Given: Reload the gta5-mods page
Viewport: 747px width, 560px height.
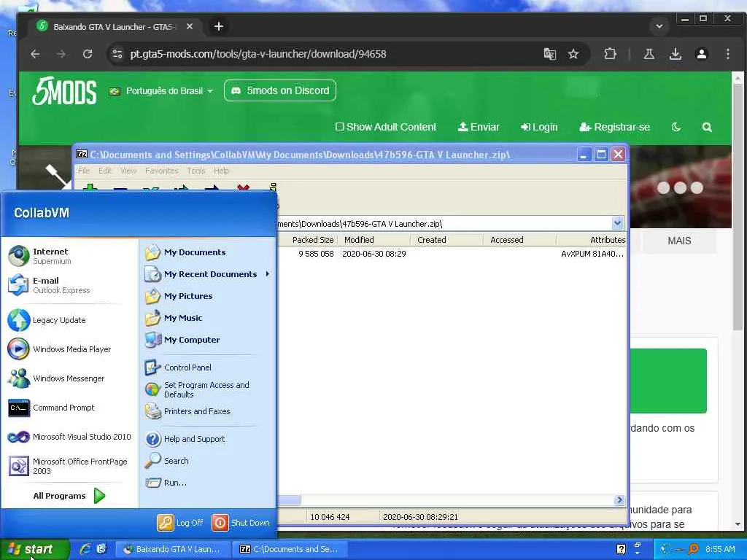Looking at the screenshot, I should [x=88, y=54].
